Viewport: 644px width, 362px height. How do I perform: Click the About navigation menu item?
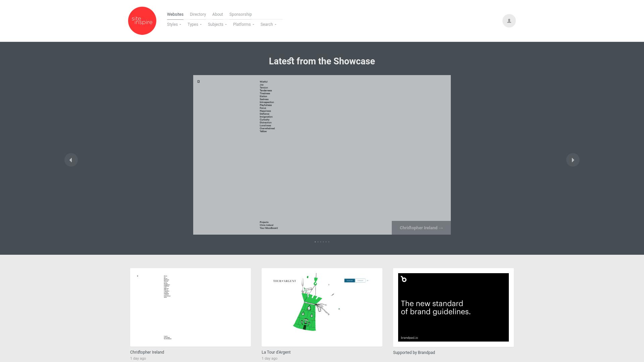(x=218, y=14)
